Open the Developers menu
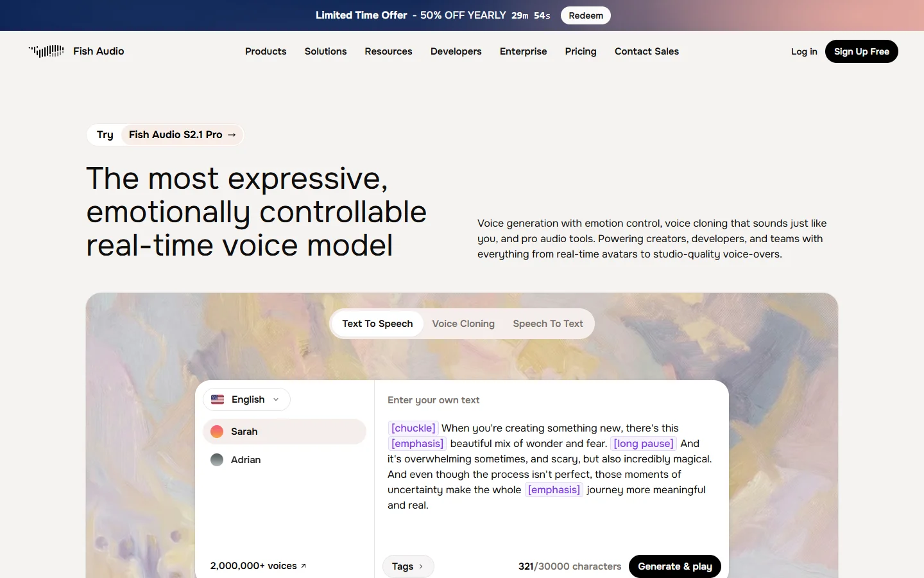This screenshot has width=924, height=578. point(456,51)
